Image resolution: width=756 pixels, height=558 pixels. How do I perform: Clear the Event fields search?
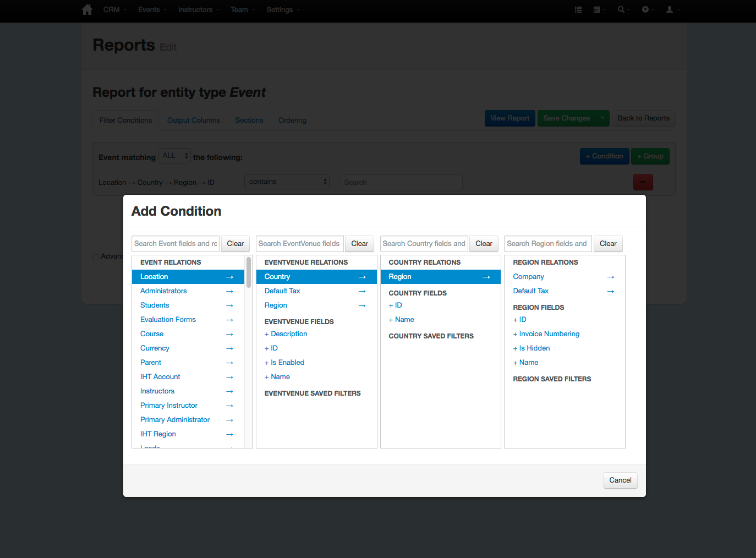(235, 244)
